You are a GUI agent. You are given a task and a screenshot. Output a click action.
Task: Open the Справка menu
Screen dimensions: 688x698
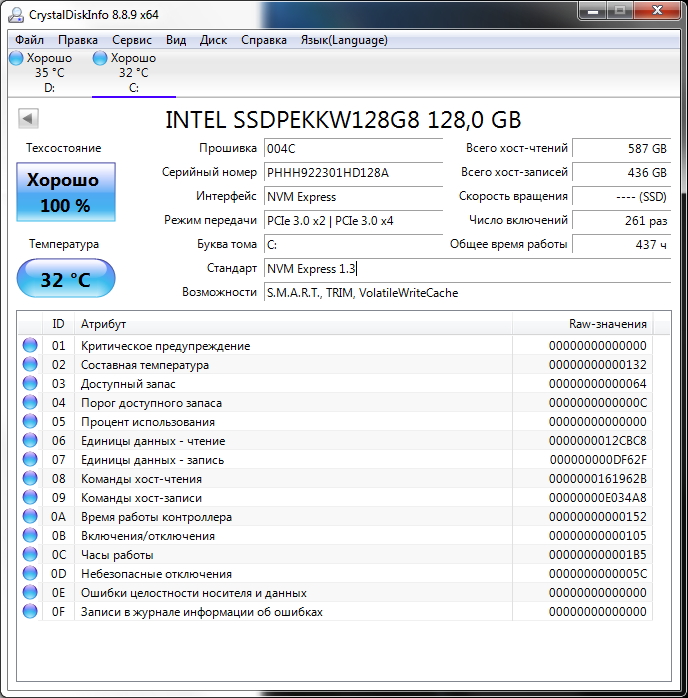pos(264,40)
